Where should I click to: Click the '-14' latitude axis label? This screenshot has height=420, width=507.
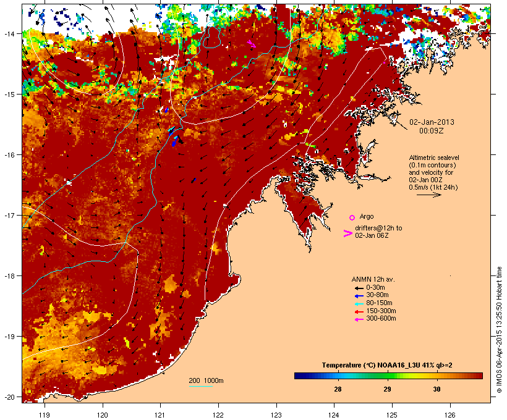9,33
